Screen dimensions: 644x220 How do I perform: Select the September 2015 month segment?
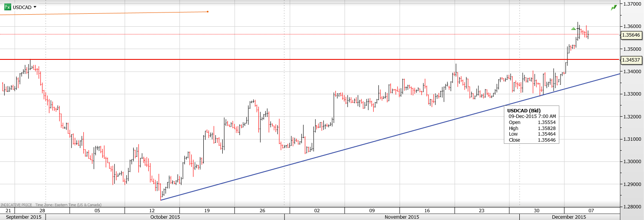(x=24, y=217)
